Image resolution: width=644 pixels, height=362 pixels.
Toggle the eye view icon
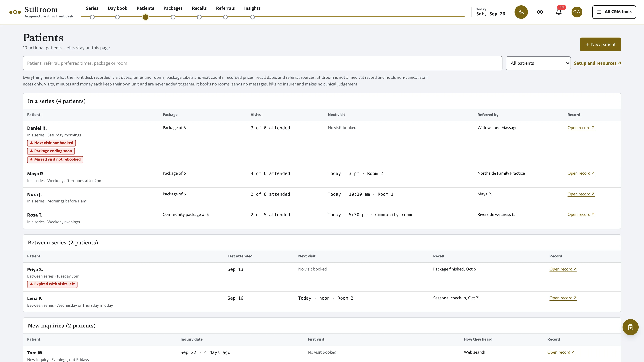pos(540,12)
